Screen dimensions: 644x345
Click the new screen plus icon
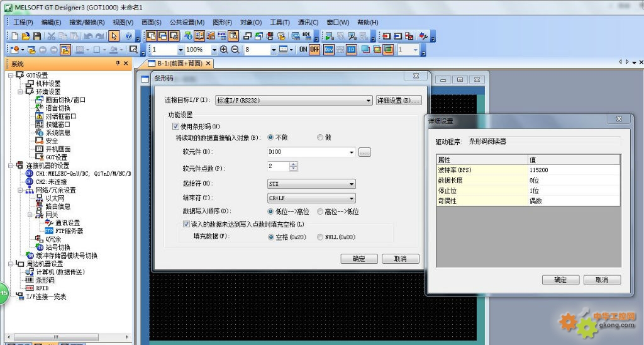pos(15,50)
